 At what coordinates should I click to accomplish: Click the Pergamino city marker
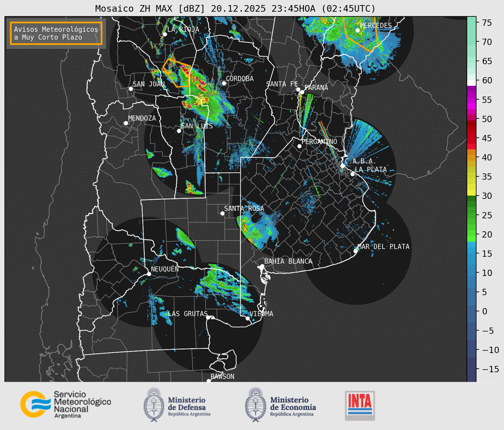click(299, 146)
